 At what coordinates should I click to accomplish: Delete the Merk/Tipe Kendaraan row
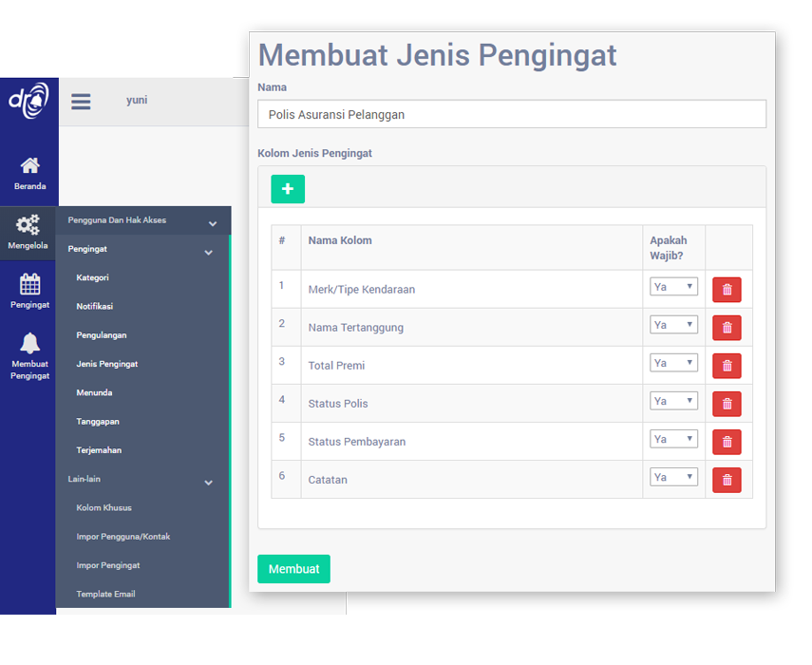click(x=727, y=290)
